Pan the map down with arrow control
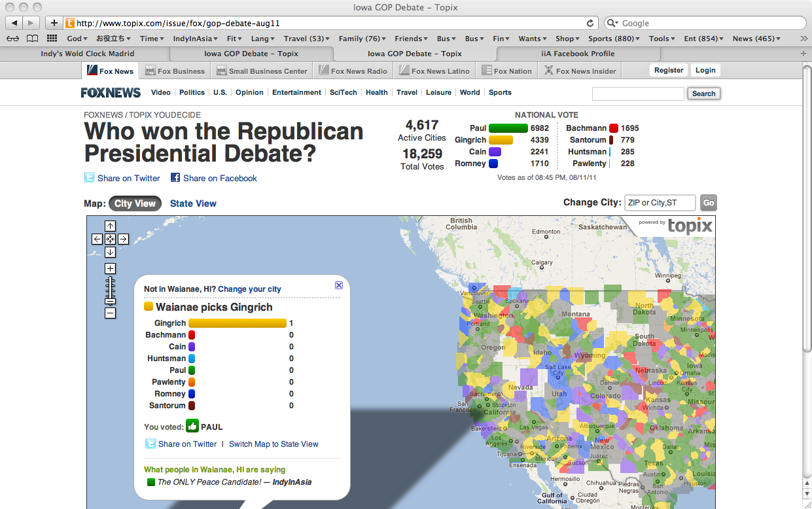The height and width of the screenshot is (509, 812). tap(110, 252)
